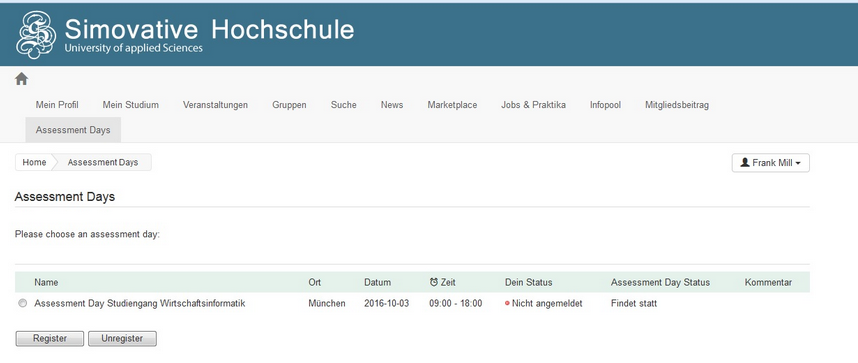
Task: Select the Assessment Days tab
Action: tap(73, 130)
